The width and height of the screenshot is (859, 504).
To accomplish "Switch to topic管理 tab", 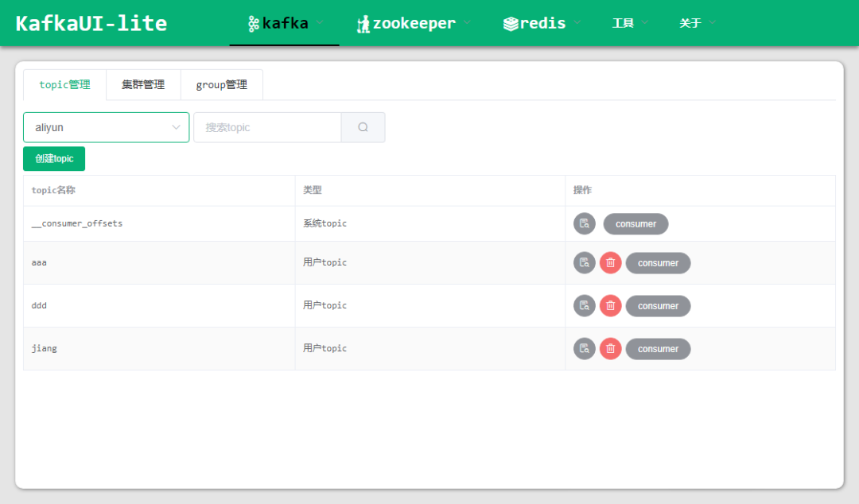I will [64, 85].
